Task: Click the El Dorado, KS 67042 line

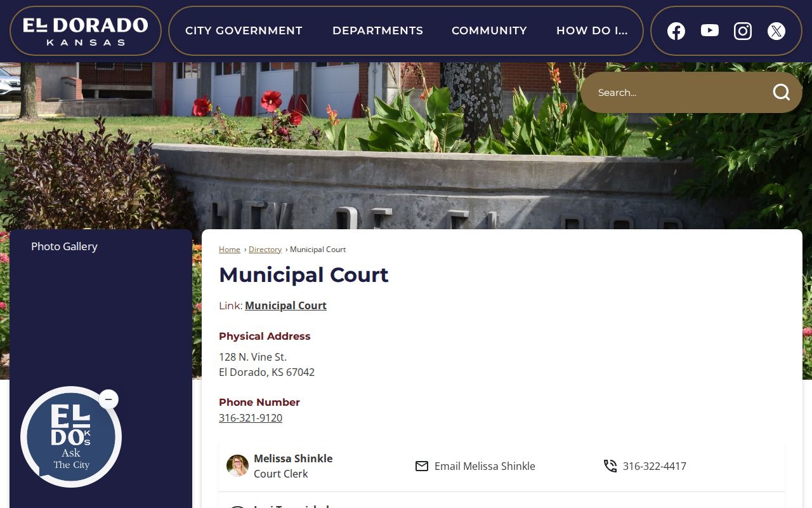Action: (x=266, y=372)
